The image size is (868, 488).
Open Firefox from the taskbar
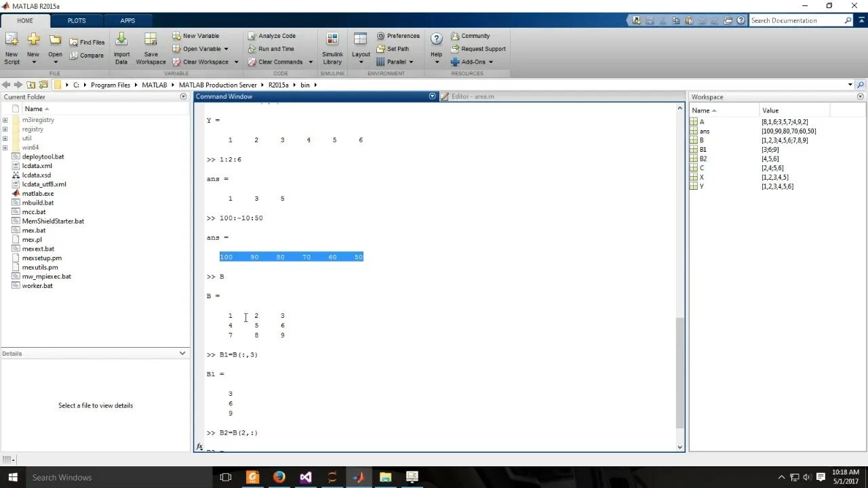click(x=279, y=477)
